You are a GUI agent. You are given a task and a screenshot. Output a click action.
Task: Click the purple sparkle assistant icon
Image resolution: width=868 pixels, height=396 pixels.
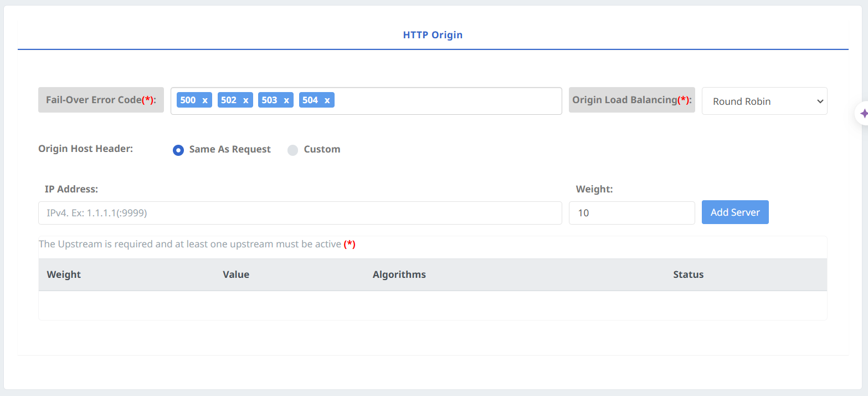point(863,114)
